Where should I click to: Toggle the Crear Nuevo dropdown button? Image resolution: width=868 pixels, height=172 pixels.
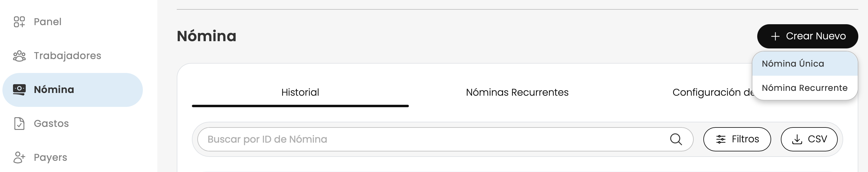807,36
